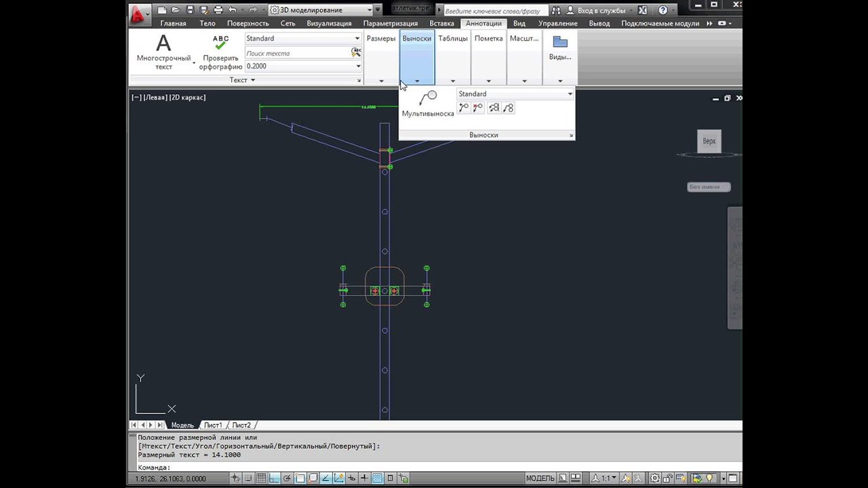Expand the Размеры panel dropdown
The width and height of the screenshot is (868, 488).
[381, 81]
